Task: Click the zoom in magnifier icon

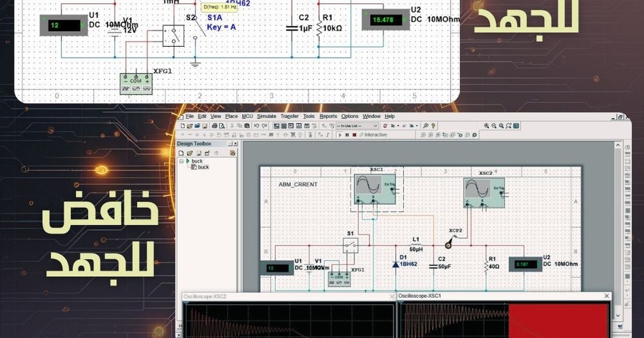Action: pyautogui.click(x=487, y=126)
